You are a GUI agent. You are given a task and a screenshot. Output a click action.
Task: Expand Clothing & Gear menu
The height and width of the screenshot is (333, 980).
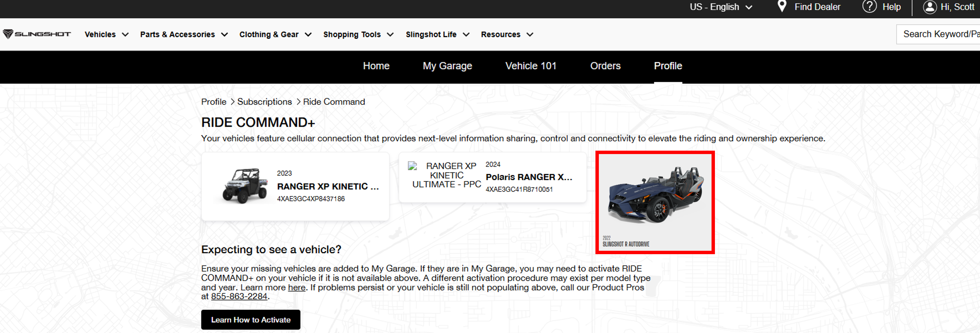click(x=275, y=35)
